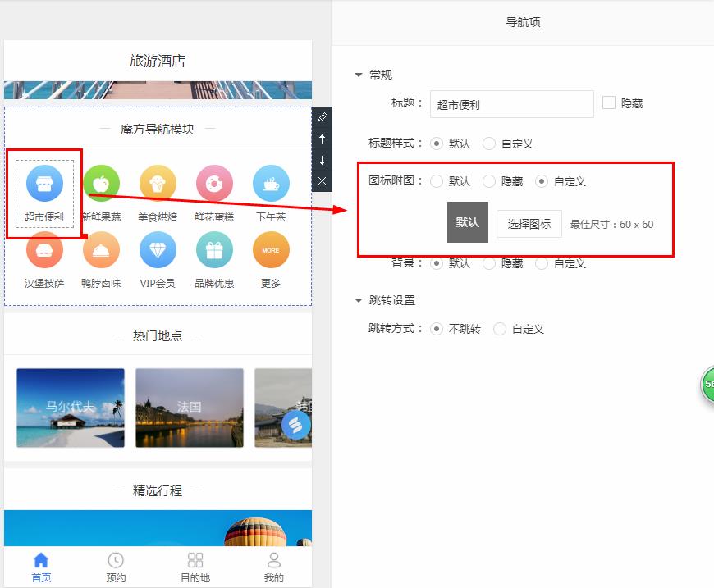Screen dimensions: 714x588
Task: Open the 法国 destination image
Action: (190, 408)
